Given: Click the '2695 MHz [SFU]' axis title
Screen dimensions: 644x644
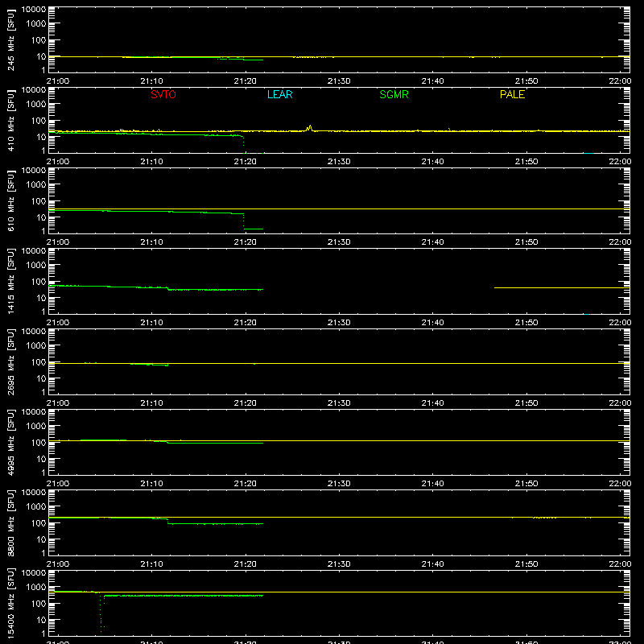Looking at the screenshot, I should pos(10,361).
